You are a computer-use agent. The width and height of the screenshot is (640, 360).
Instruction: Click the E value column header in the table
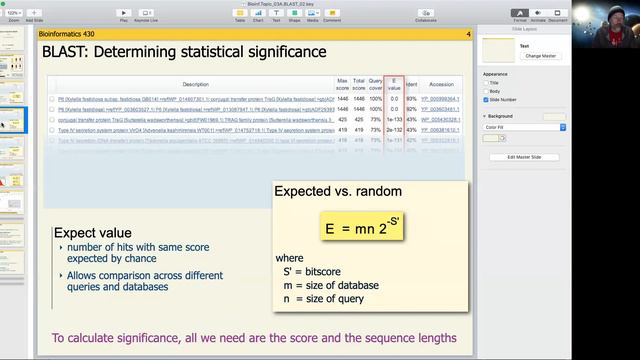click(394, 84)
